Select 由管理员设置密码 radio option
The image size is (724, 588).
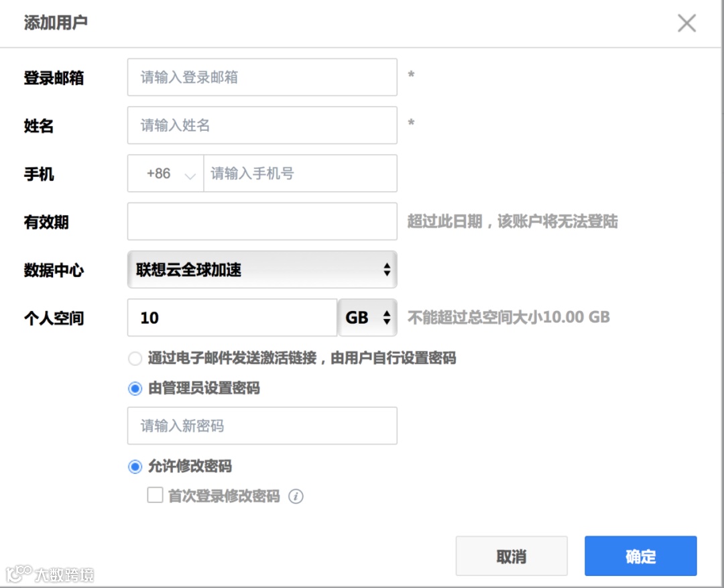[x=135, y=388]
